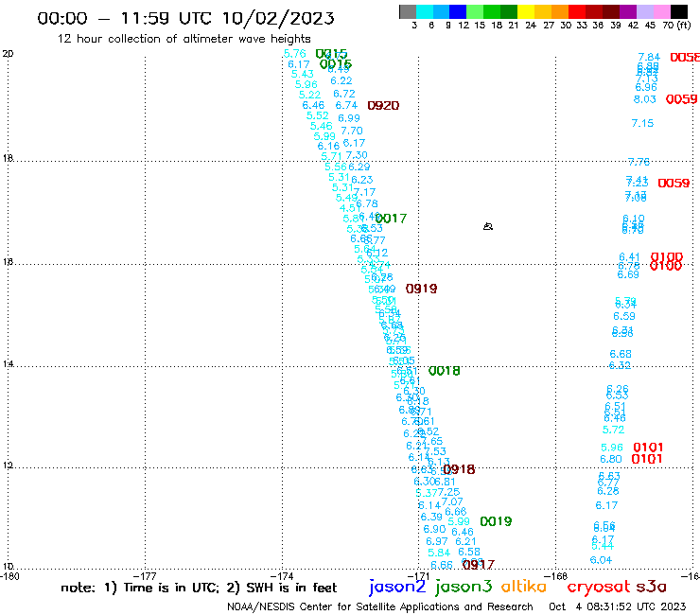The image size is (700, 615).
Task: Click the purple swatch in the color scale
Action: click(x=628, y=11)
